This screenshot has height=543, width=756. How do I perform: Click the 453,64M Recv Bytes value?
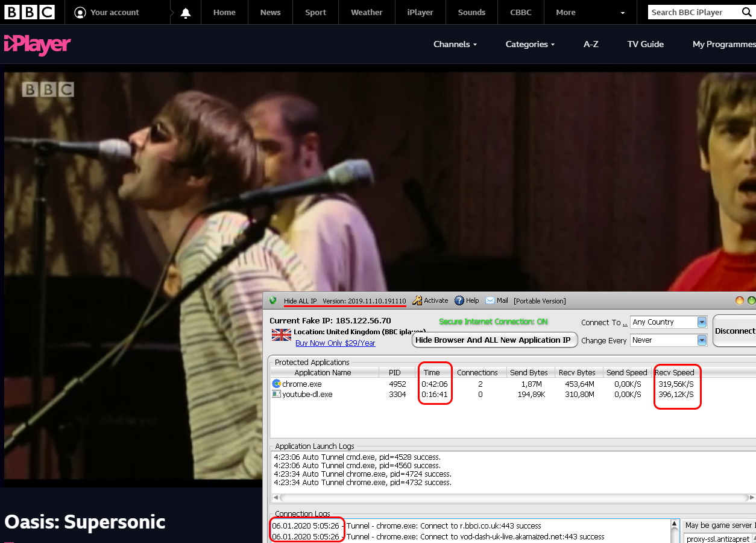tap(580, 384)
